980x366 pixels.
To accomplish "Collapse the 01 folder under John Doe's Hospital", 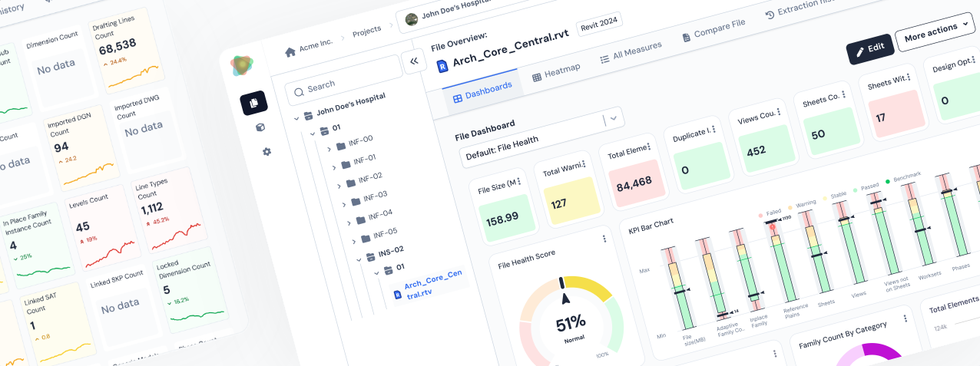I will [313, 134].
